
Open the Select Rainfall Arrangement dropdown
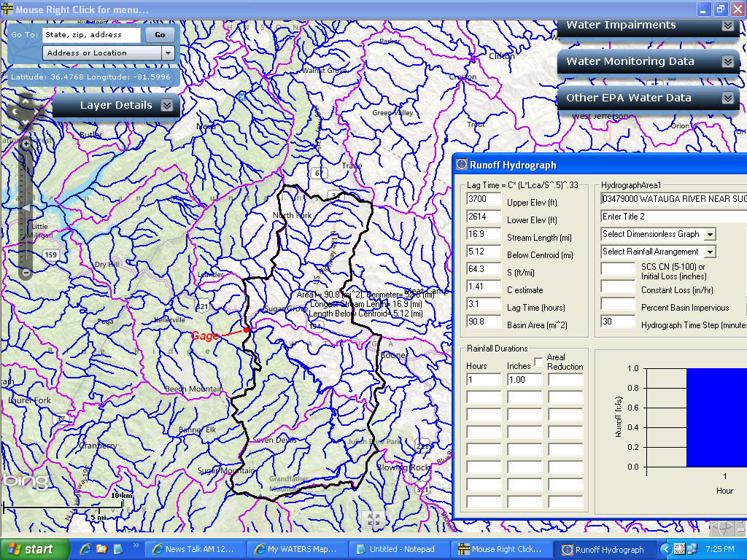[x=710, y=252]
